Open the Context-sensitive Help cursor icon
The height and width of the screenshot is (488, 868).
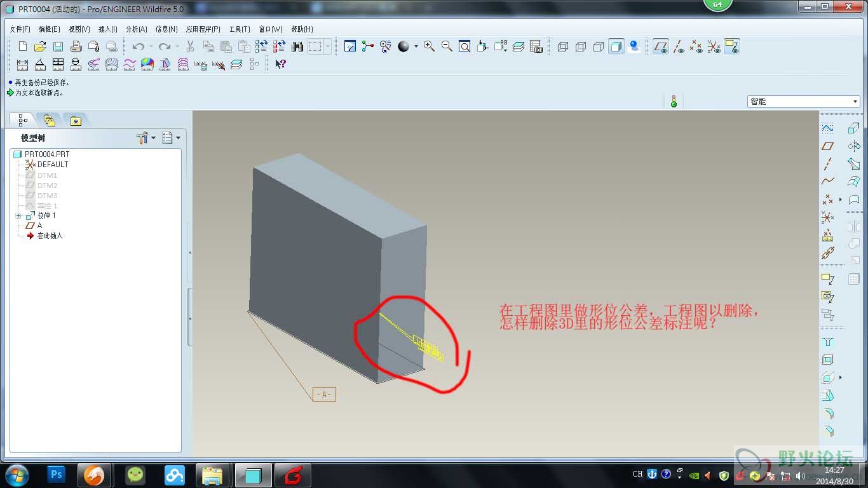point(280,64)
